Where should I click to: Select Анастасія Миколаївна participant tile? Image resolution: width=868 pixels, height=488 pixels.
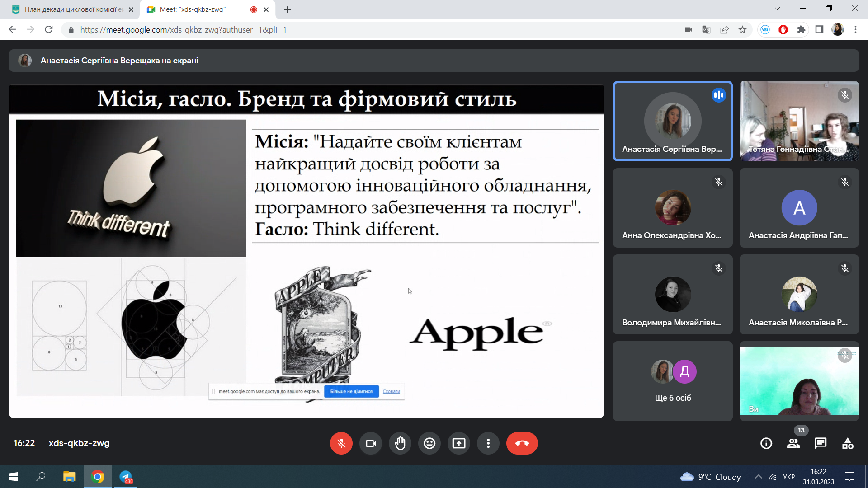coord(799,295)
